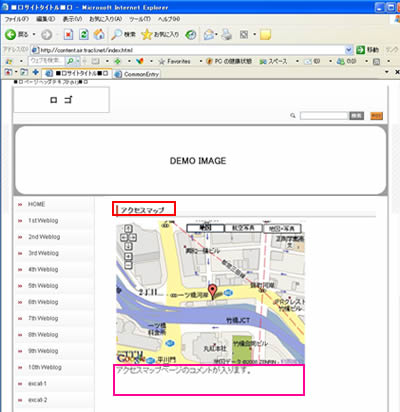Expand the Mail button dropdown arrow
Viewport: 400px width, 412px height.
tap(216, 34)
